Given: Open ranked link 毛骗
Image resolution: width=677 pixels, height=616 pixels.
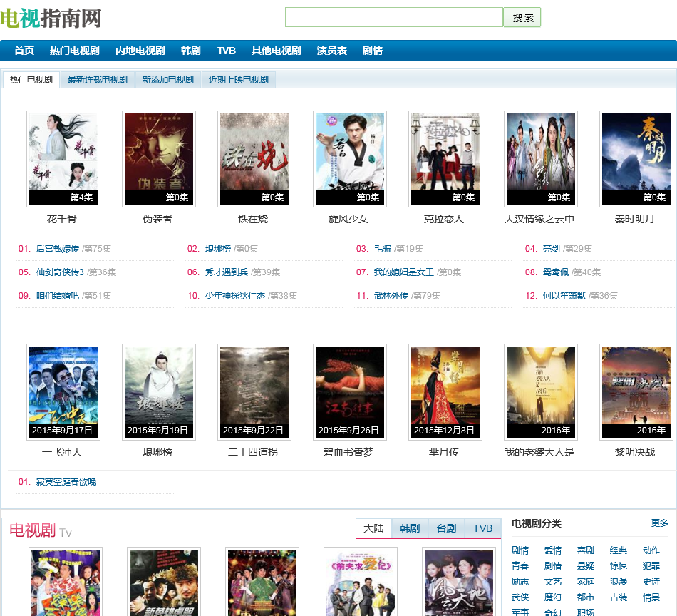Looking at the screenshot, I should (x=383, y=249).
